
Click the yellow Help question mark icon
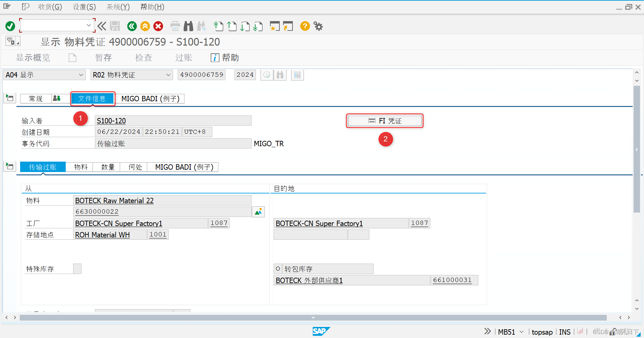pos(305,26)
